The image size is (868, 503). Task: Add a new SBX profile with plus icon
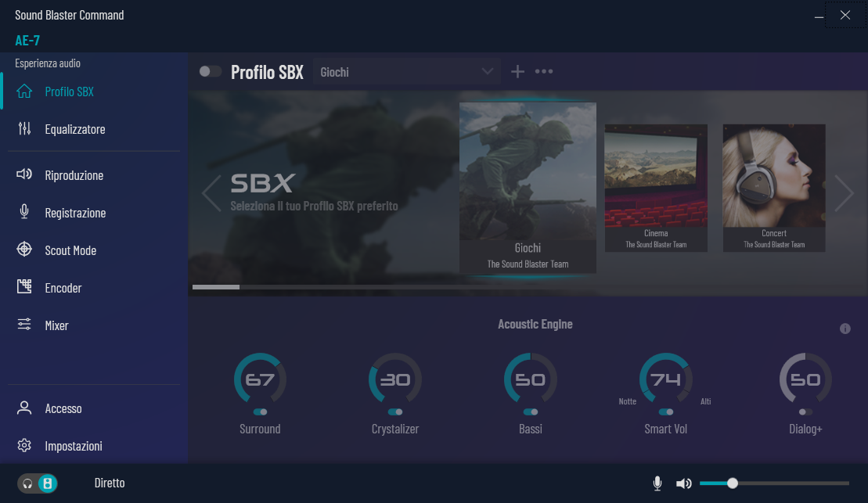pos(517,72)
